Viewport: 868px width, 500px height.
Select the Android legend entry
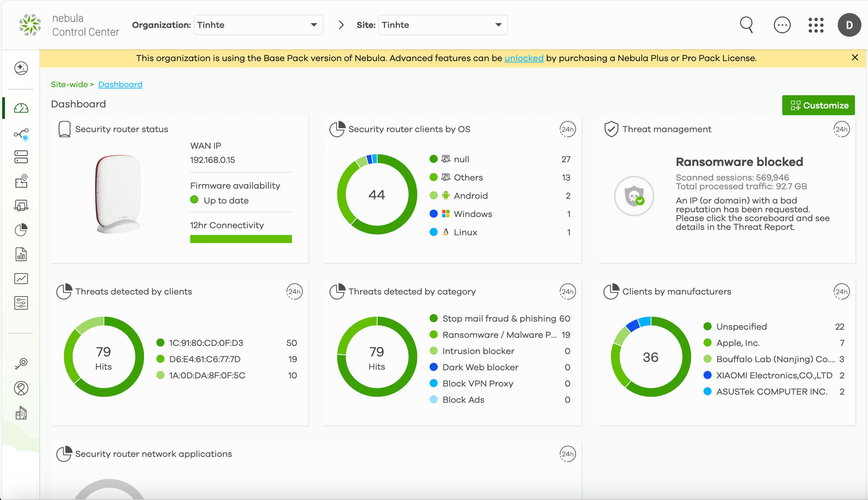tap(500, 196)
